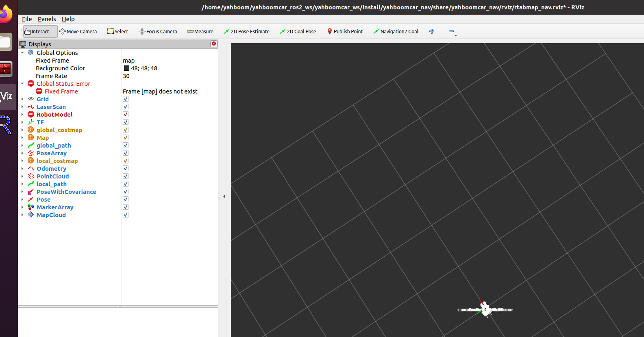The height and width of the screenshot is (337, 644).
Task: Click the Grid display icon
Action: click(x=31, y=99)
